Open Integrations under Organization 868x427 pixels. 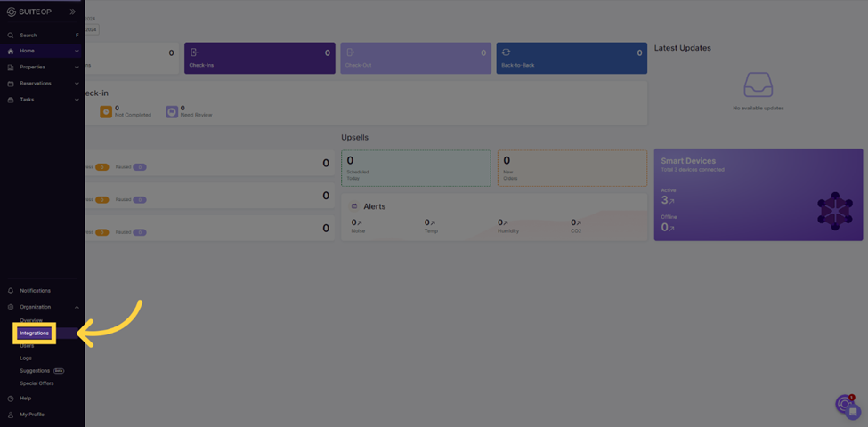(x=35, y=334)
